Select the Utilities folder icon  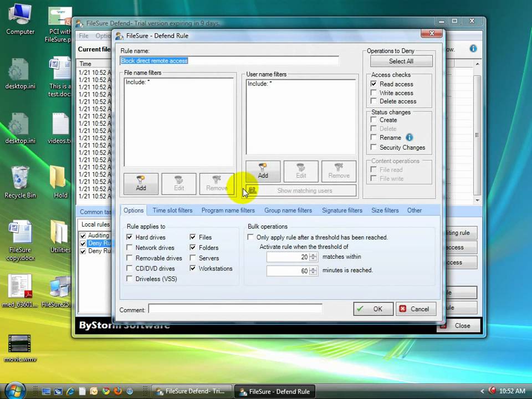coord(60,237)
